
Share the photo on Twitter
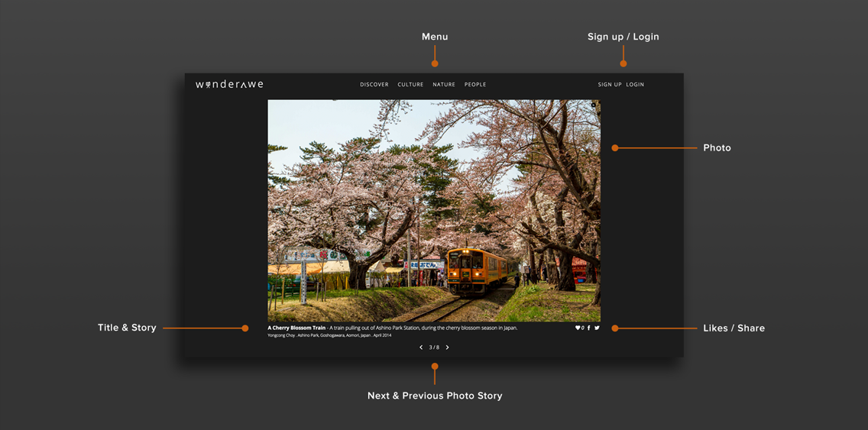(x=597, y=328)
